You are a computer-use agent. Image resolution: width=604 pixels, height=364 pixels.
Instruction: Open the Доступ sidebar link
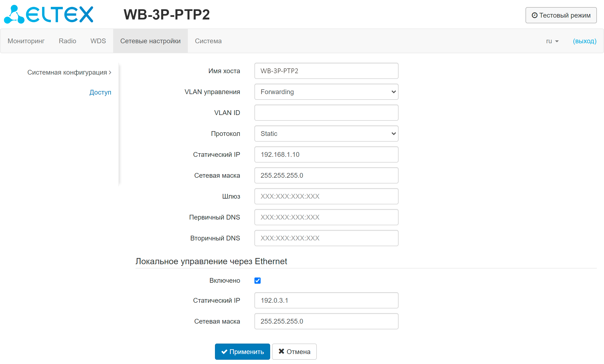100,92
